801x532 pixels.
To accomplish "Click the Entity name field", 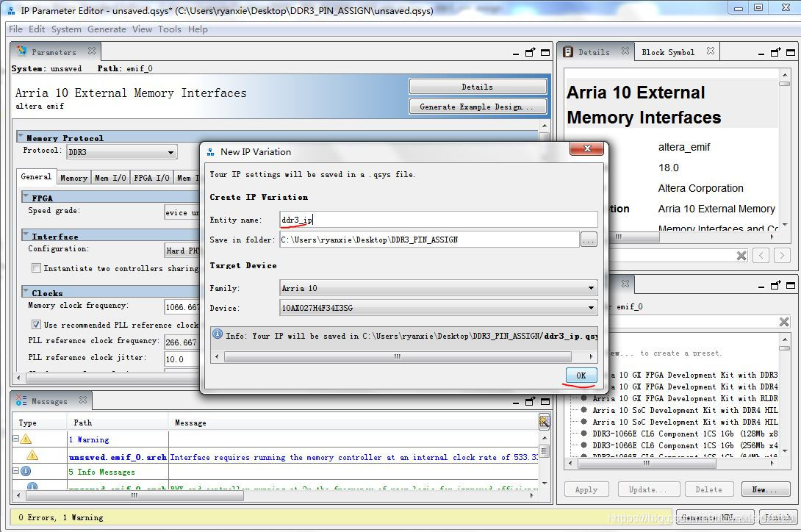I will tap(438, 220).
